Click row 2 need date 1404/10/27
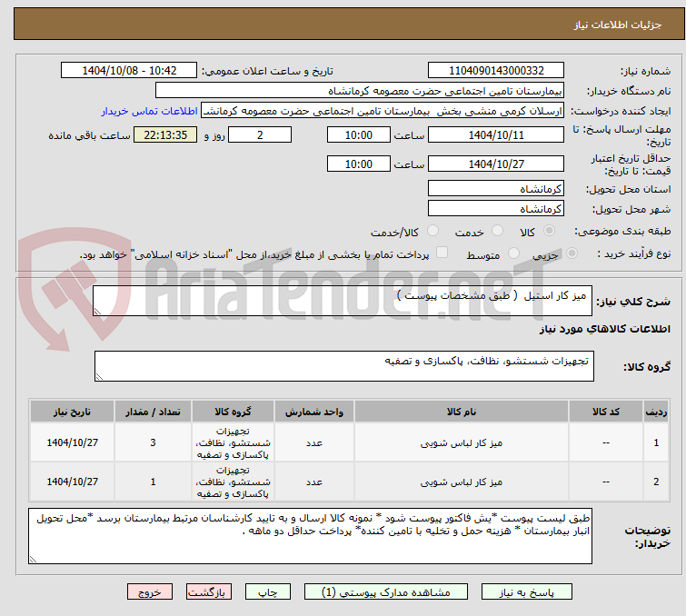This screenshot has height=616, width=686. pos(72,482)
